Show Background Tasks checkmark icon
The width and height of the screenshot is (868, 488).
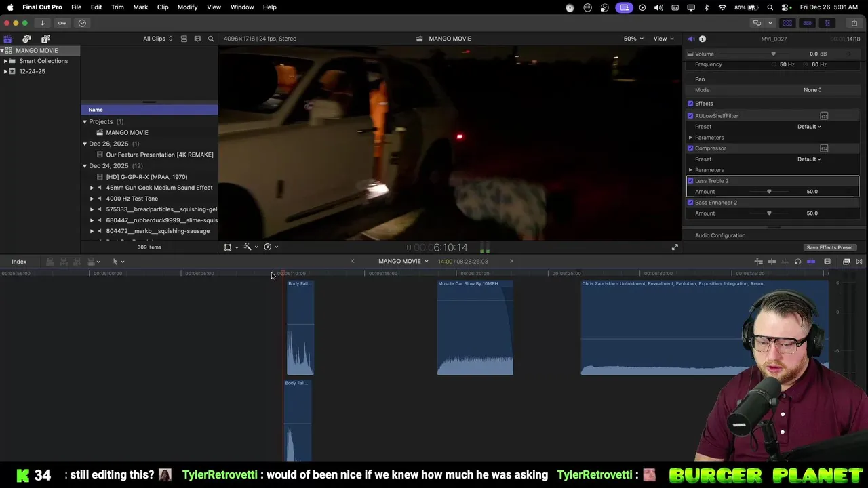pos(82,23)
